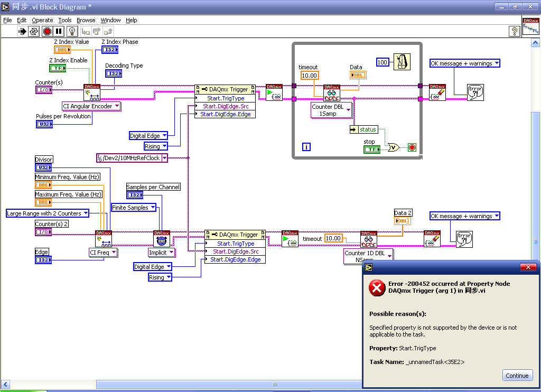Open the Operate menu

(42, 20)
